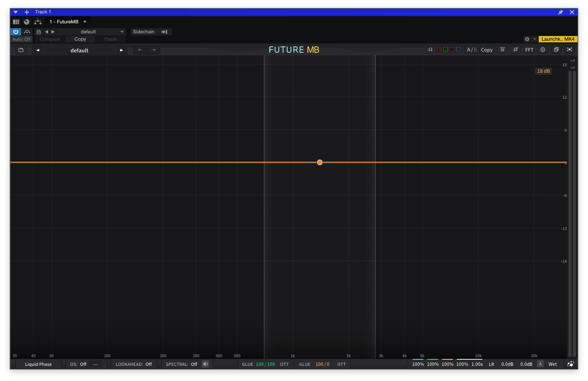Go to next host preset arrow
Viewport: 588px width, 381px height.
click(x=53, y=32)
